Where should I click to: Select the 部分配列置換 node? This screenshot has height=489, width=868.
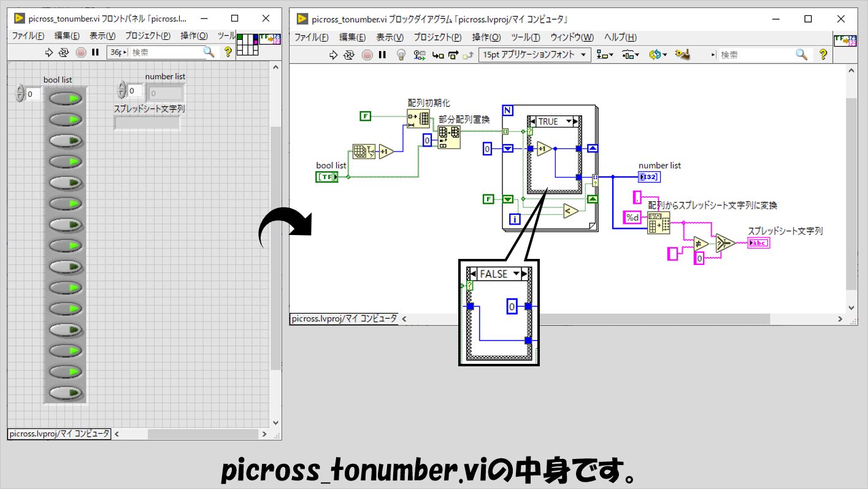click(450, 137)
